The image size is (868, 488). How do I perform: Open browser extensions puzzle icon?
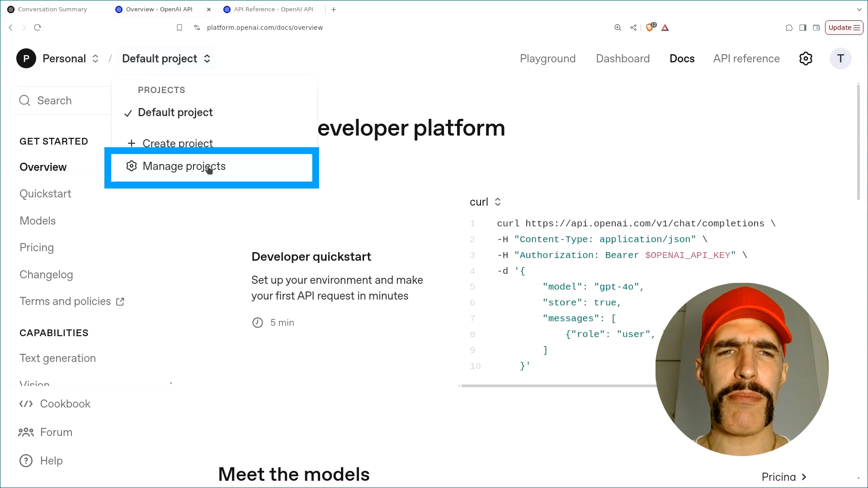789,28
